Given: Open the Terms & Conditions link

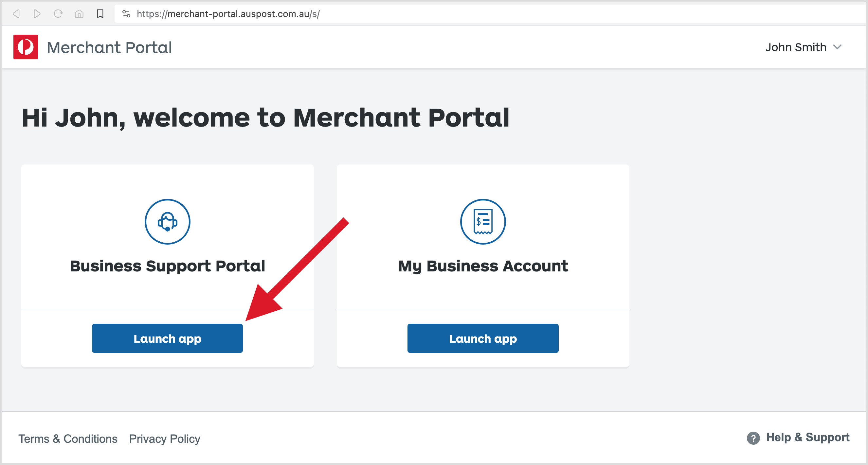Looking at the screenshot, I should coord(68,439).
